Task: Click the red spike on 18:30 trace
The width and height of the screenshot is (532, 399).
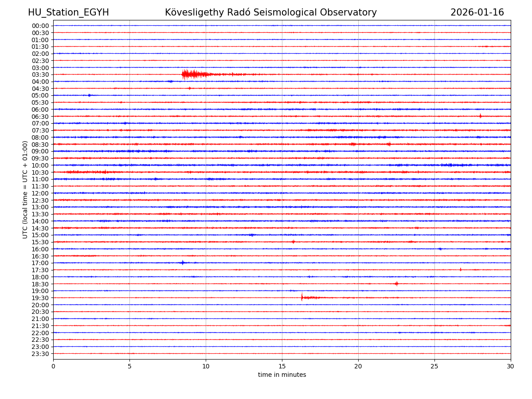Action: (x=396, y=284)
